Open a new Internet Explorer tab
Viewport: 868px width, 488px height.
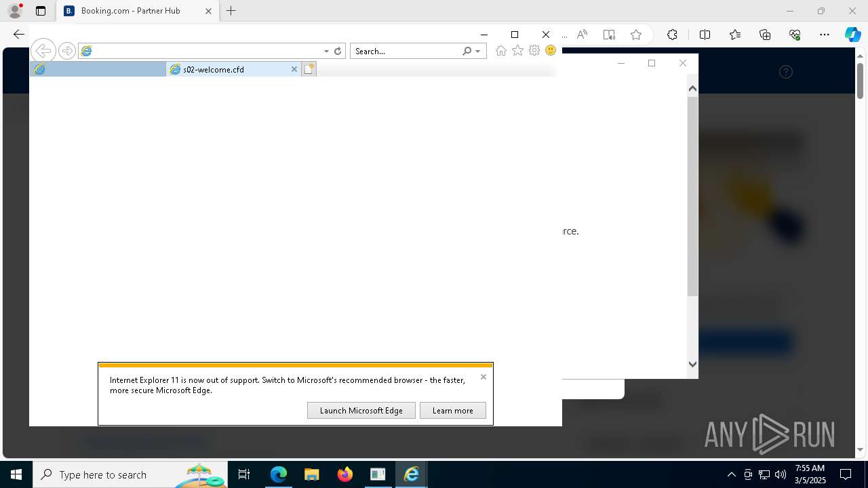[x=309, y=69]
